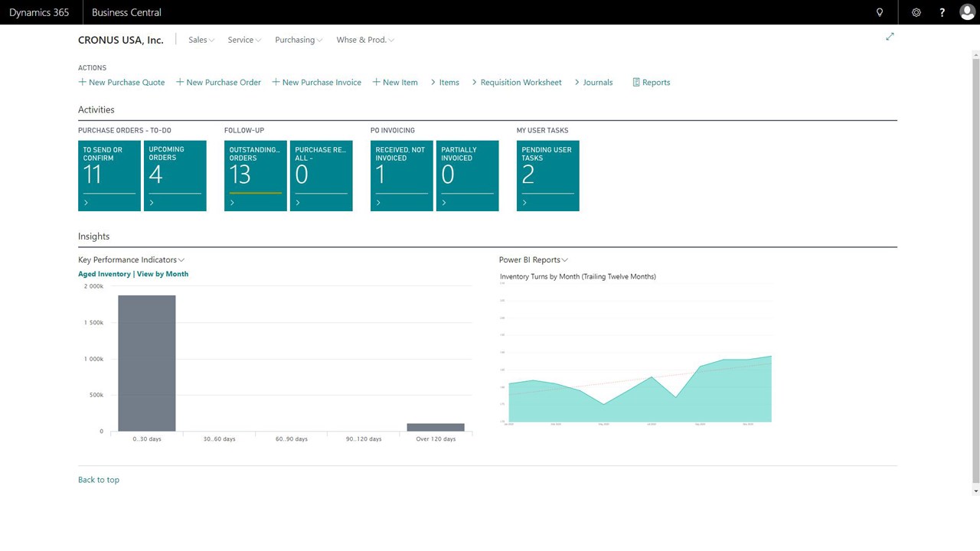Click the arrow on Outstanding Orders tile

point(232,203)
